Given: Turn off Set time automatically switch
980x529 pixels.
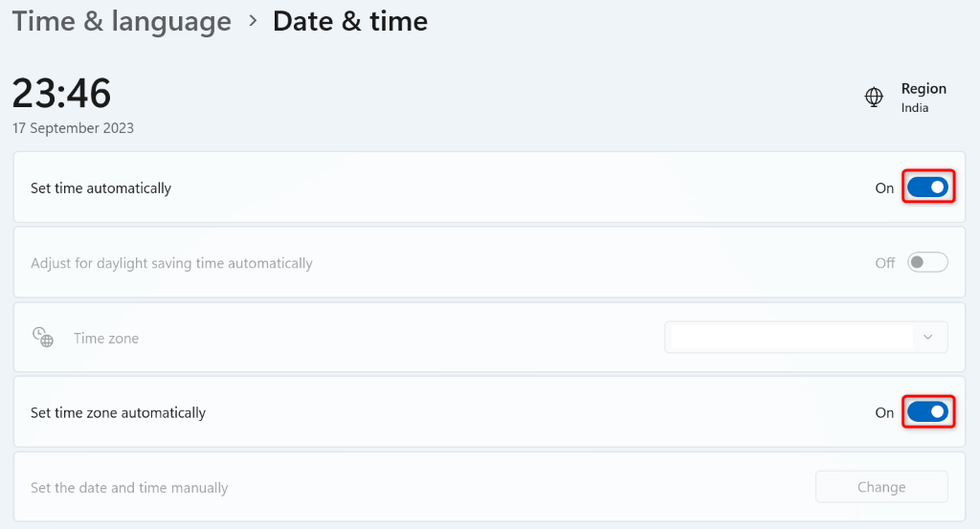Looking at the screenshot, I should tap(927, 187).
